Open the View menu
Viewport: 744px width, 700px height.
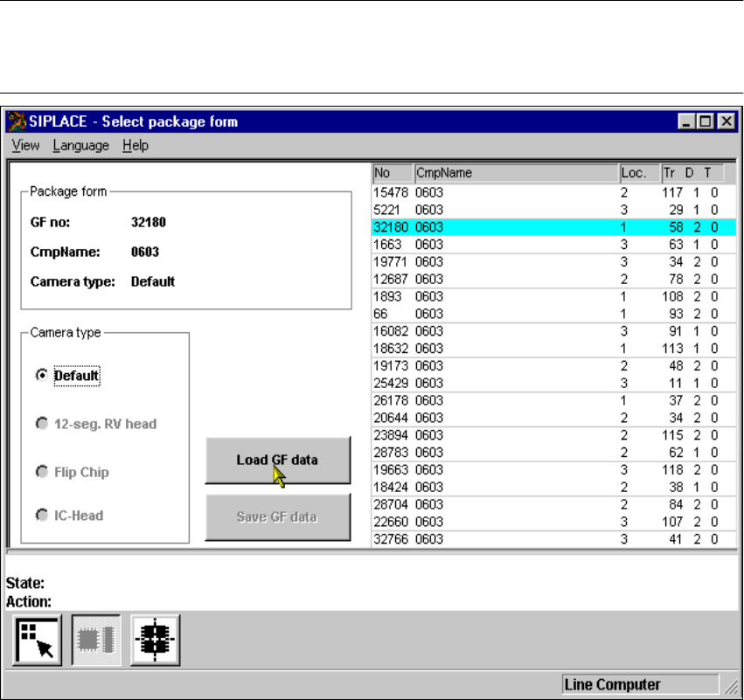pos(25,146)
